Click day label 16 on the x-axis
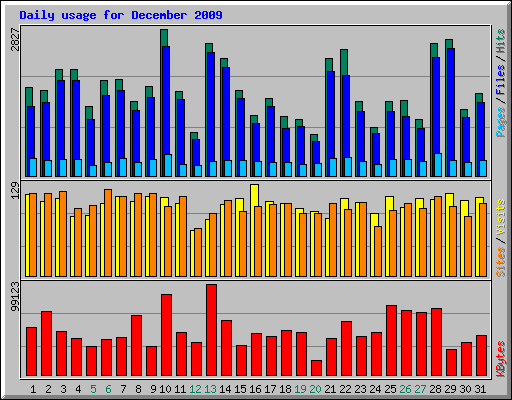 pyautogui.click(x=255, y=389)
